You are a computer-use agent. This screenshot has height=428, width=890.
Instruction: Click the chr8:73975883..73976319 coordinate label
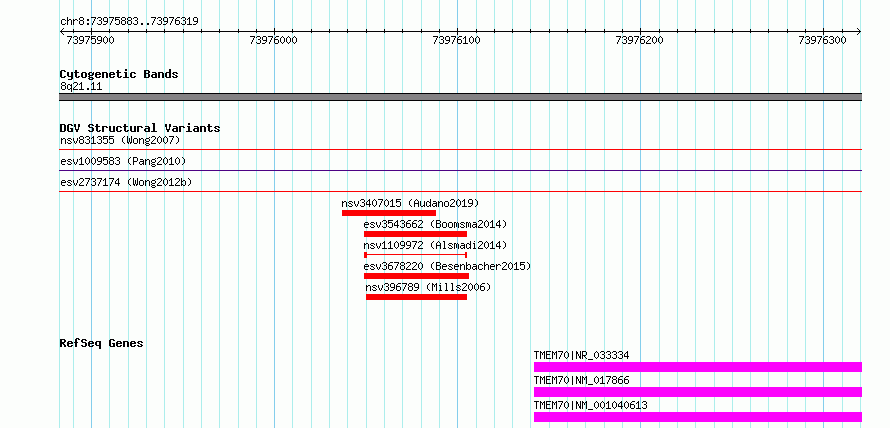click(x=129, y=21)
